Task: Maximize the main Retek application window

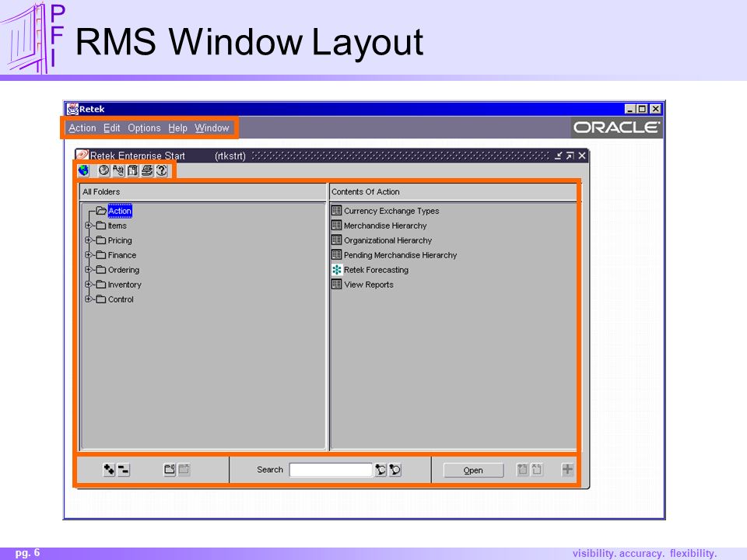Action: pyautogui.click(x=642, y=109)
